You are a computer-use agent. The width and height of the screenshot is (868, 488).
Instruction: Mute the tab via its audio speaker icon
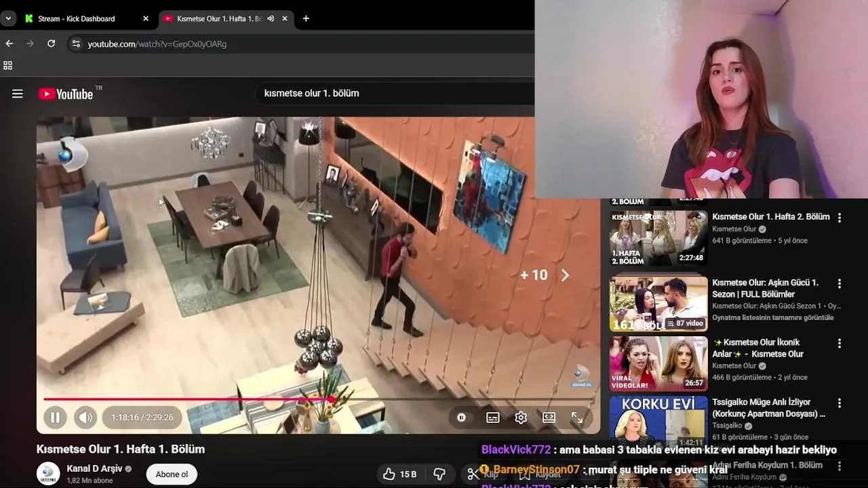click(271, 18)
